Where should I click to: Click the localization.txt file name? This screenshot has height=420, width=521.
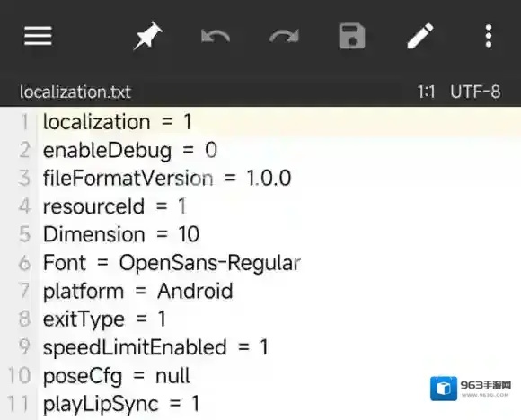point(75,92)
